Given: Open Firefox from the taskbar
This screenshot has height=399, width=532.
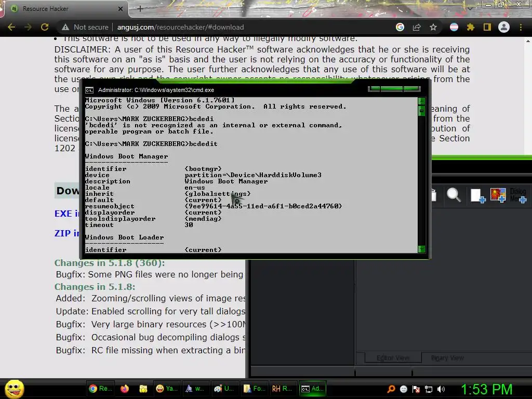Looking at the screenshot, I should click(x=125, y=389).
